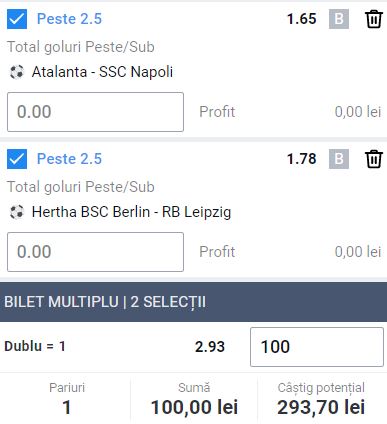The height and width of the screenshot is (424, 387).
Task: Delete the Atalanta - SSC Napoli selection
Action: (x=373, y=19)
